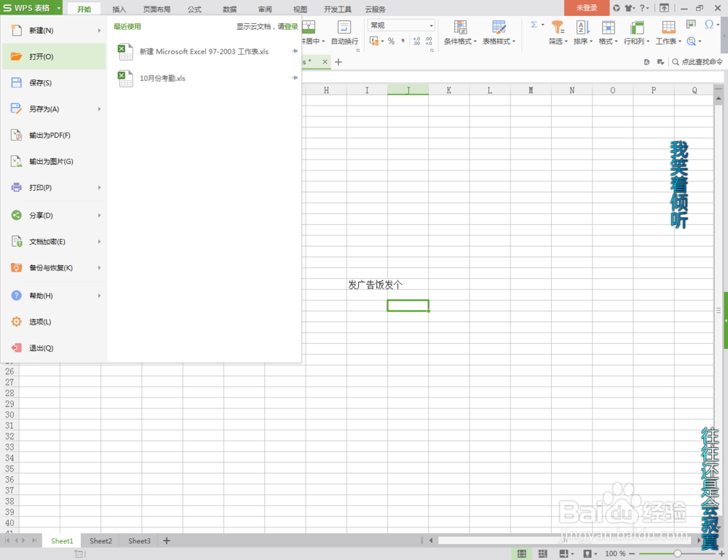728x560 pixels.
Task: Expand Backup and Restore (备份与恢复) submenu arrow
Action: (99, 268)
